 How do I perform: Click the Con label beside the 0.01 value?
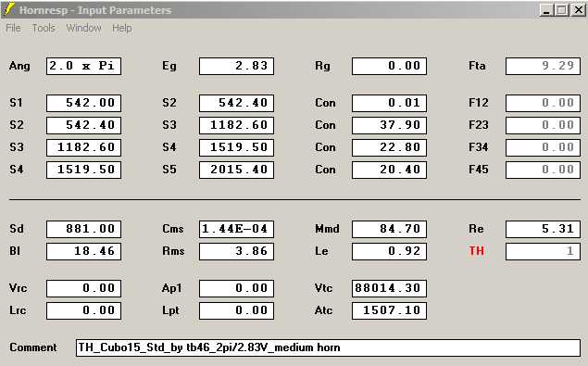[325, 103]
